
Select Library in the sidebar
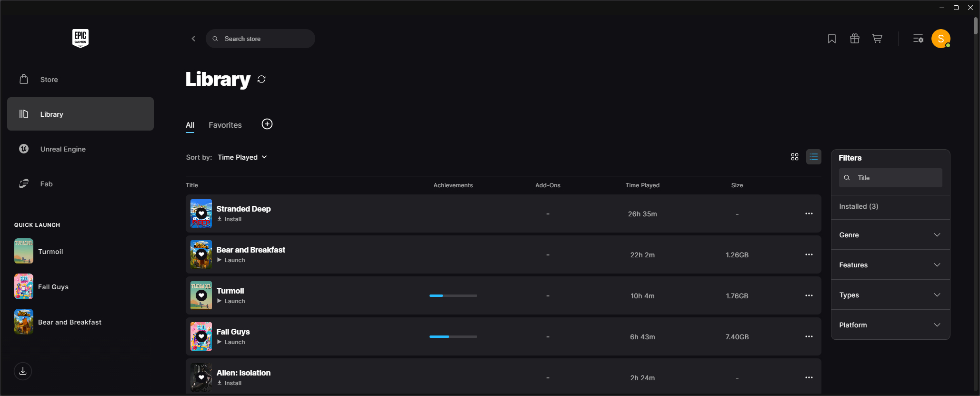click(80, 114)
